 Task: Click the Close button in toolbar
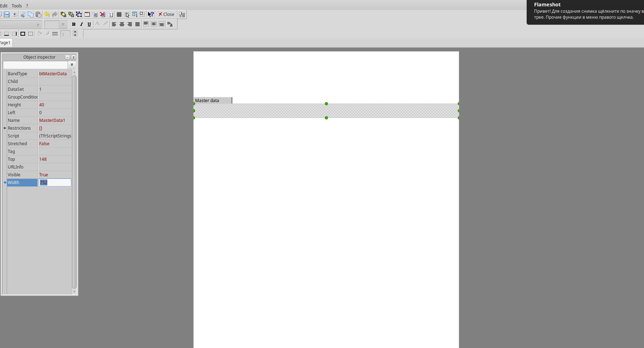pyautogui.click(x=166, y=14)
